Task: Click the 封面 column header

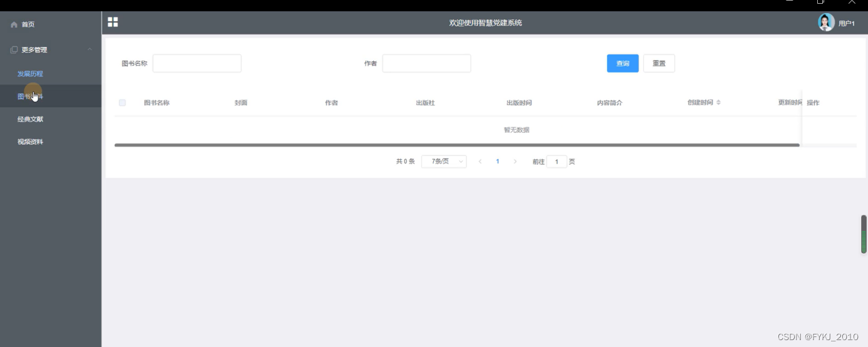Action: (x=241, y=103)
